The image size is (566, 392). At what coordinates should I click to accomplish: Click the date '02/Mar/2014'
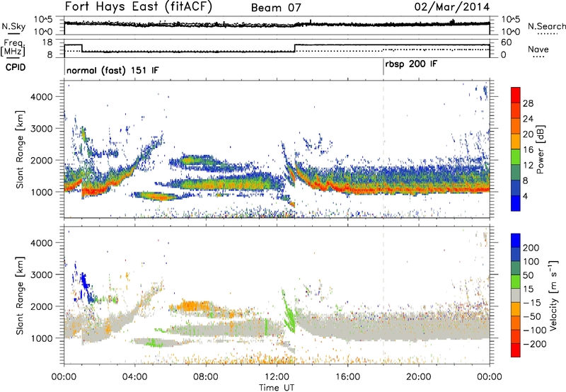coord(452,7)
